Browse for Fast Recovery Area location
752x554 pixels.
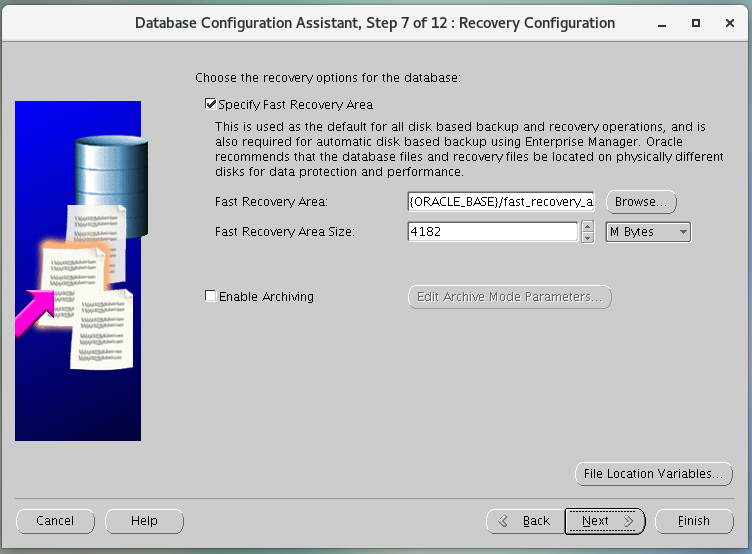pyautogui.click(x=641, y=202)
